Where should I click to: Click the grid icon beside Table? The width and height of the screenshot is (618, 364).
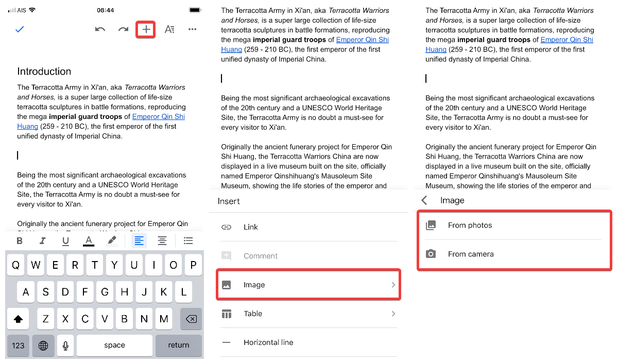(x=226, y=314)
